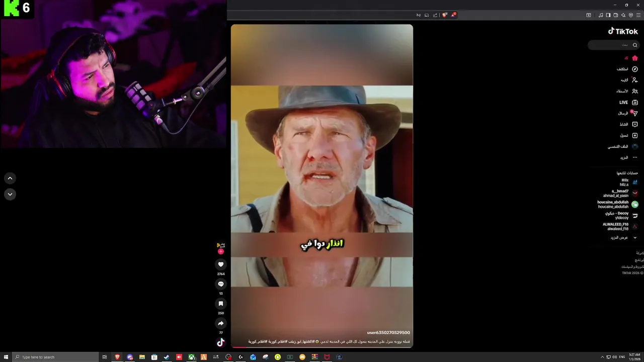This screenshot has width=644, height=362.
Task: Open the browser media control icon
Action: (x=601, y=15)
